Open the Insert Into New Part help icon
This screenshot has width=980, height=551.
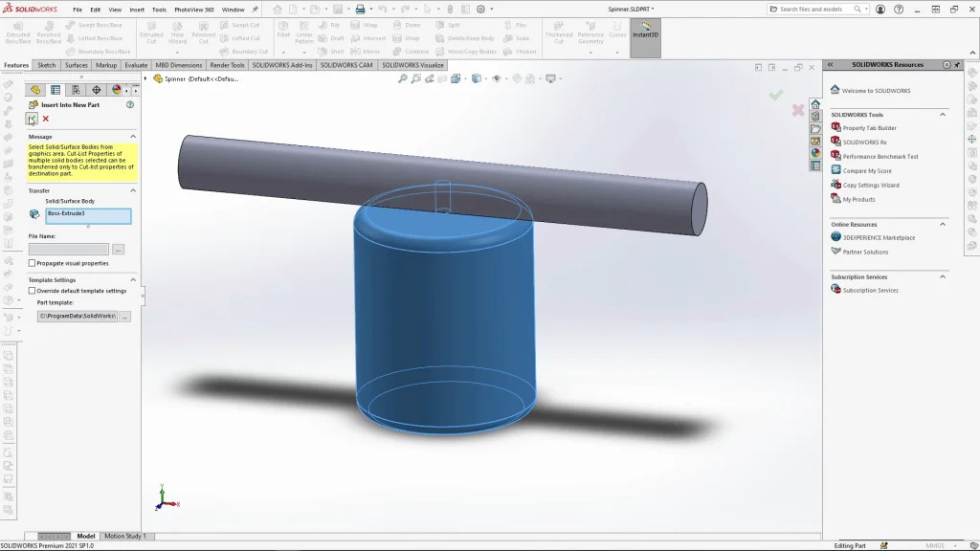click(130, 104)
